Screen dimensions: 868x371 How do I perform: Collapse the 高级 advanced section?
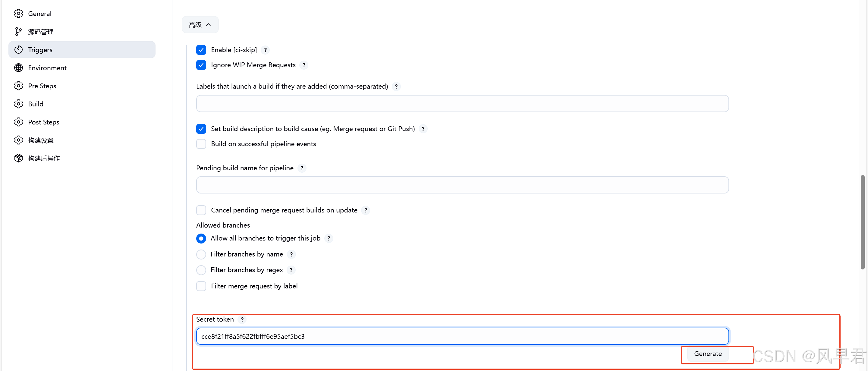pyautogui.click(x=200, y=25)
